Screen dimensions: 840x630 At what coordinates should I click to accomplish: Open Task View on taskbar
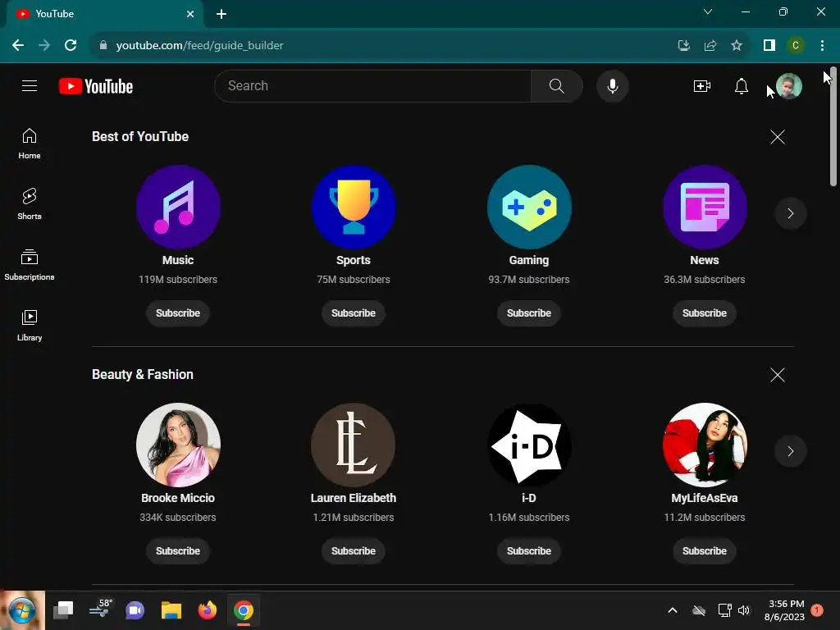63,610
